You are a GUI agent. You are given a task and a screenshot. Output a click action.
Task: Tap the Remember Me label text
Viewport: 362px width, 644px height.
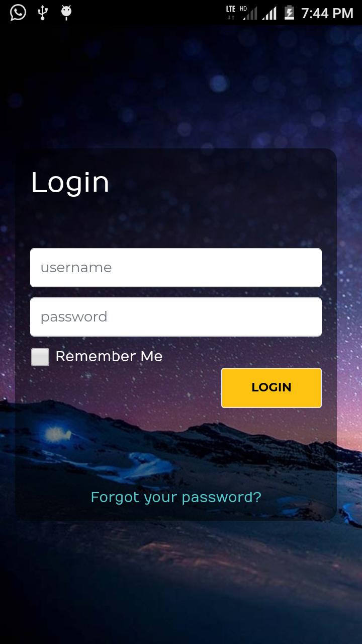[x=109, y=356]
